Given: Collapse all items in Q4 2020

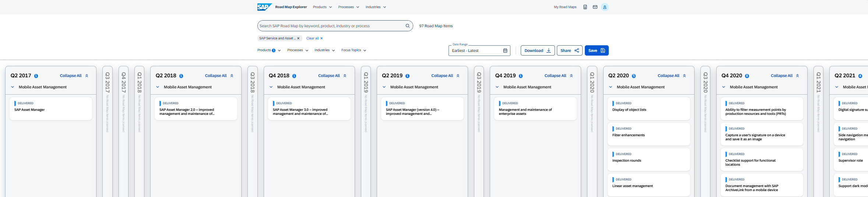Looking at the screenshot, I should [785, 75].
